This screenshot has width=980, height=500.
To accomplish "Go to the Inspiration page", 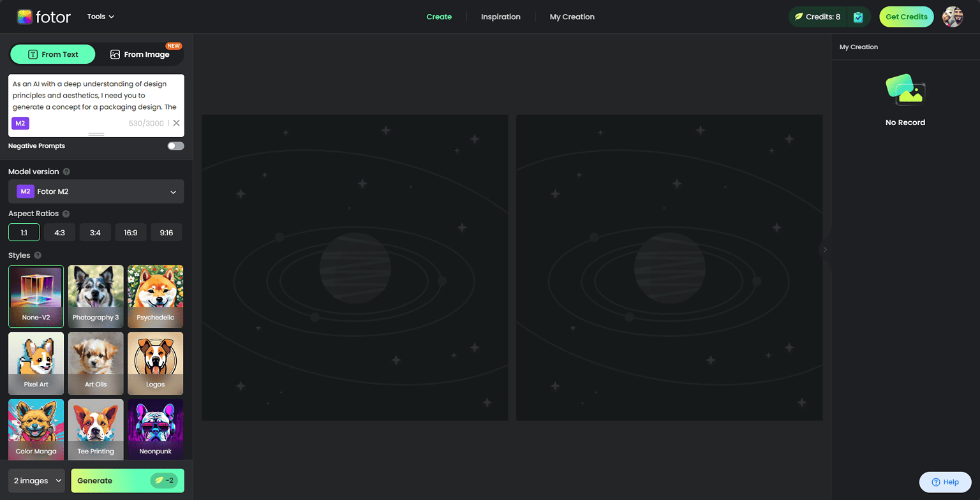I will click(x=500, y=17).
